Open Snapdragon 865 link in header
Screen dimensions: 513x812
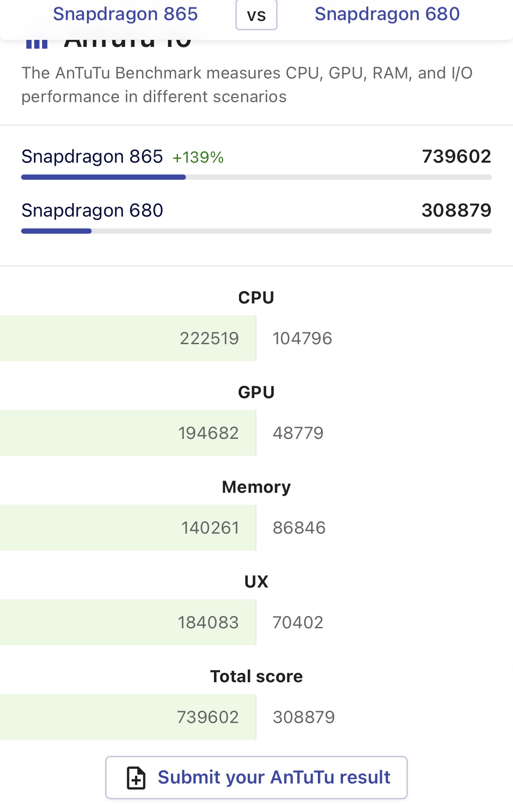click(x=125, y=14)
